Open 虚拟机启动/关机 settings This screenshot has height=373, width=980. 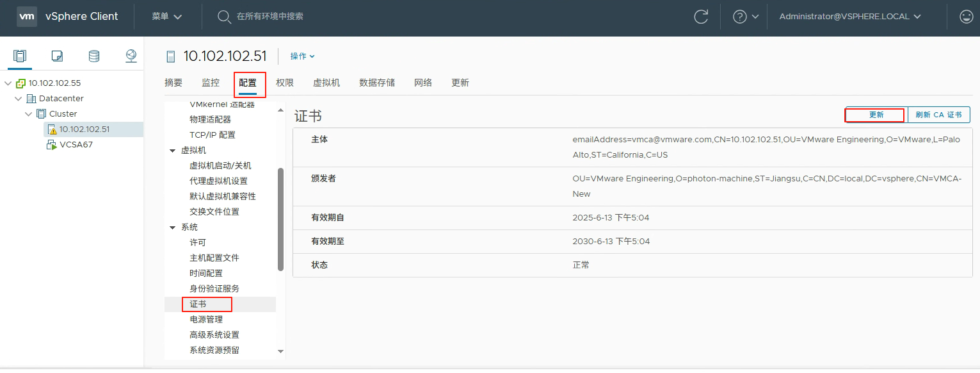pos(220,165)
